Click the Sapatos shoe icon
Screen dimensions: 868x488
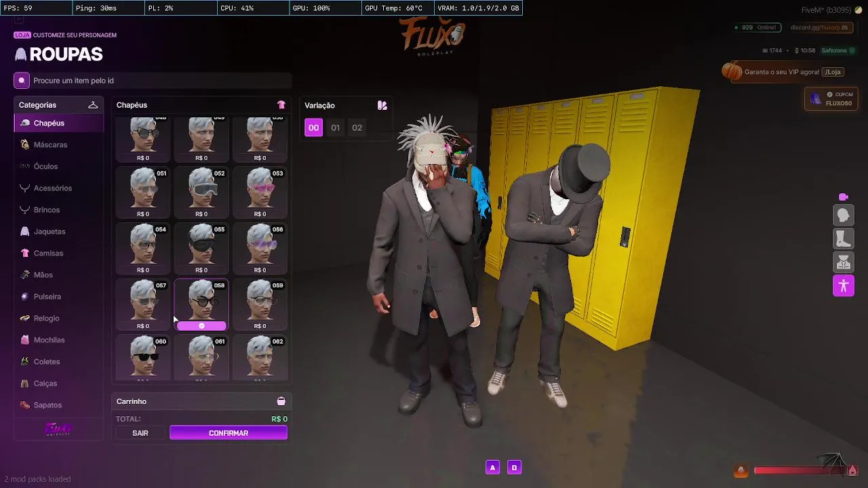(x=25, y=405)
